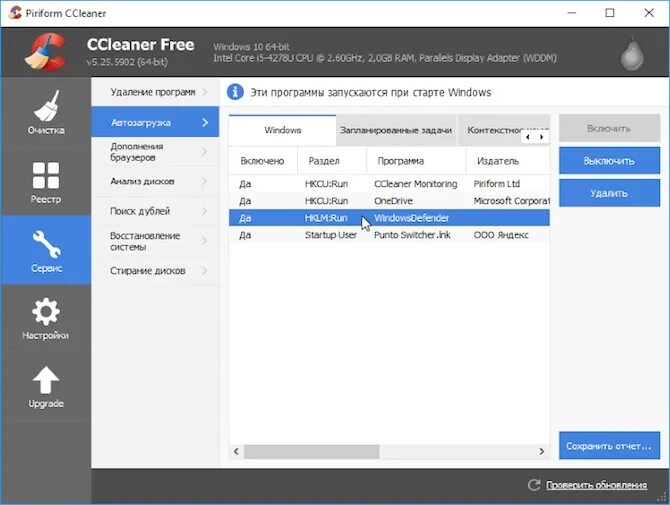Image resolution: width=670 pixels, height=505 pixels.
Task: Open Поиск дублей menu item
Action: click(x=156, y=211)
